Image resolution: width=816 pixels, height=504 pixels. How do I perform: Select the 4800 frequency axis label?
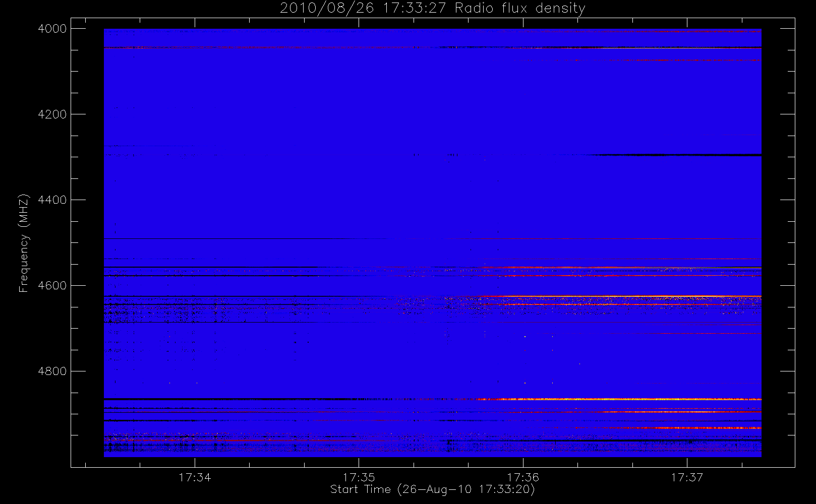[52, 371]
